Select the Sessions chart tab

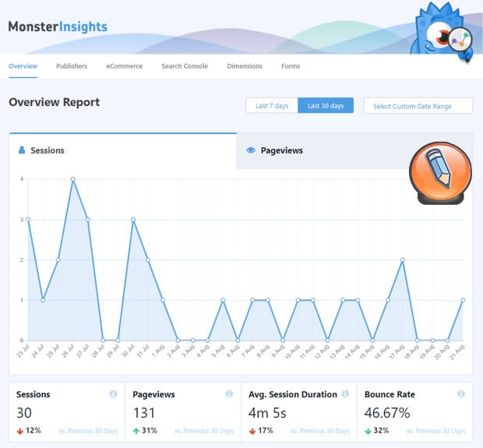point(123,150)
